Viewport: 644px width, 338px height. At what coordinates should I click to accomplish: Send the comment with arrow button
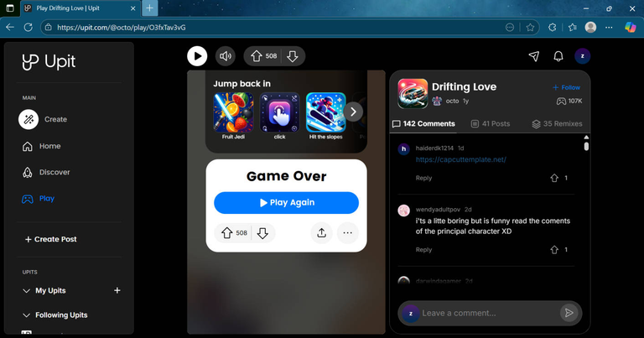click(569, 313)
